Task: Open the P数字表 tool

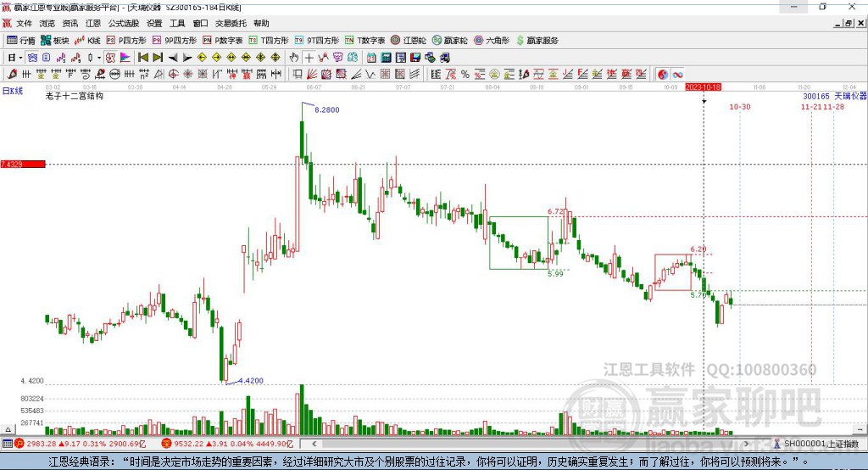Action: tap(223, 41)
